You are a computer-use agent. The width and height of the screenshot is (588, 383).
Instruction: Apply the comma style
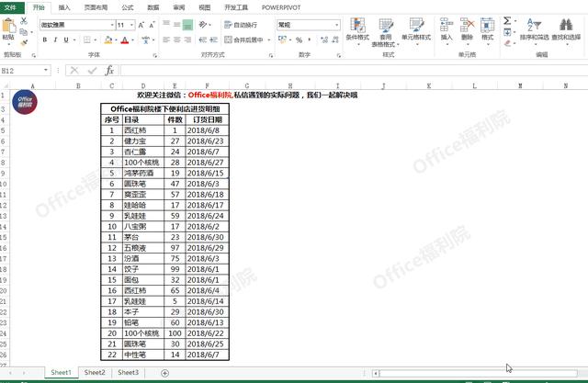(x=310, y=39)
